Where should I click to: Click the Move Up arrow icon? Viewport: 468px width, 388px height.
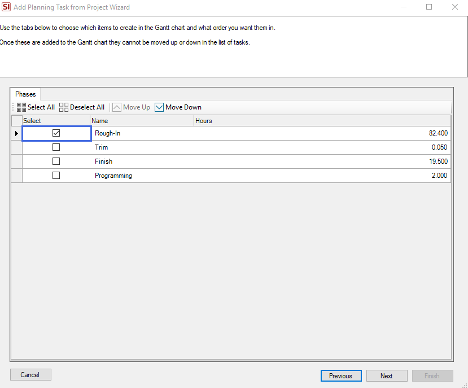(x=117, y=107)
